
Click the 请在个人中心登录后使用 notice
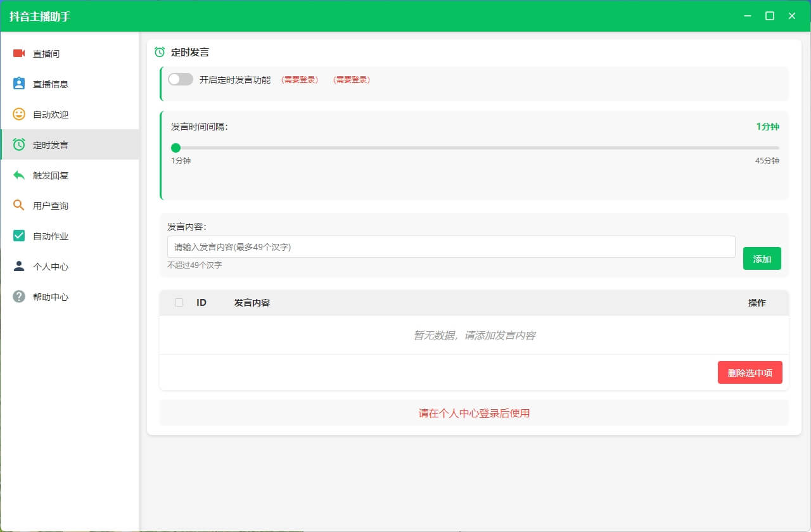point(474,413)
